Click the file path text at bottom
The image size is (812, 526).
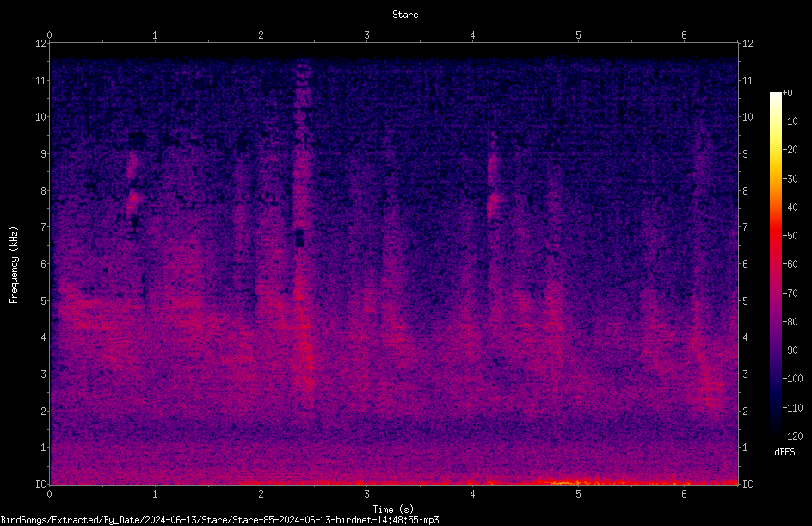(219, 520)
